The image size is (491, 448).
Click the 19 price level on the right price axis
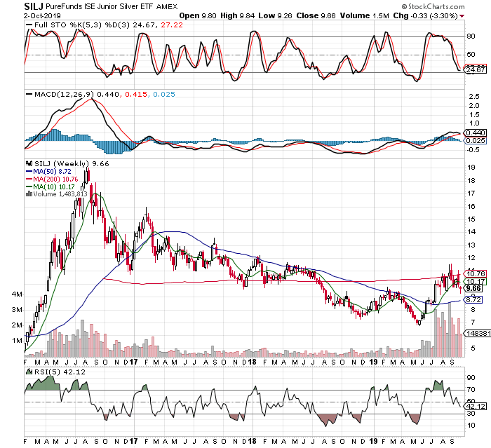pyautogui.click(x=471, y=168)
